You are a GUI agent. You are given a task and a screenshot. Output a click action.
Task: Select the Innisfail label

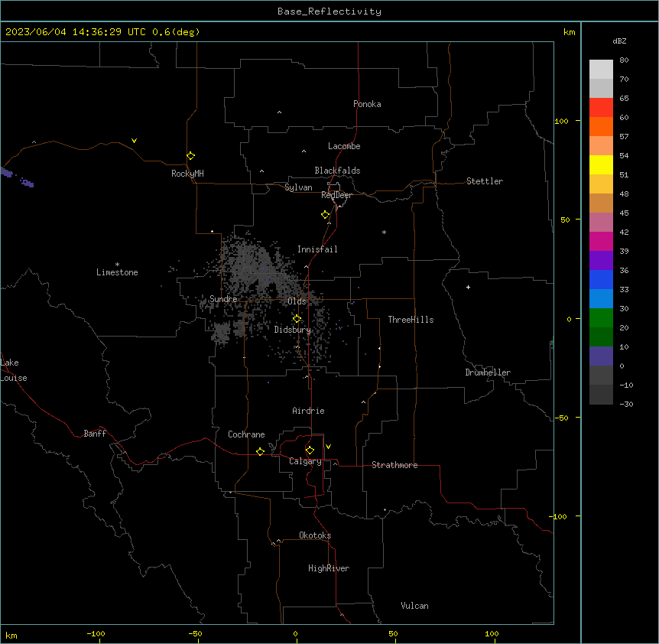(317, 249)
